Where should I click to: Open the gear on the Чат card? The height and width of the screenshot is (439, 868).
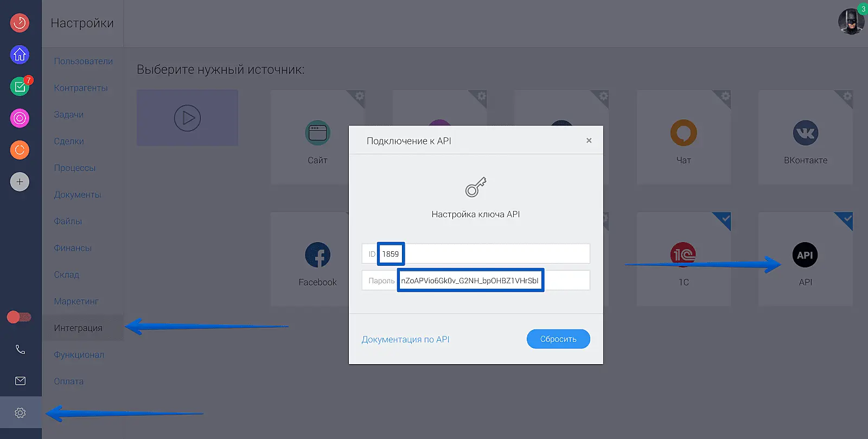coord(725,97)
